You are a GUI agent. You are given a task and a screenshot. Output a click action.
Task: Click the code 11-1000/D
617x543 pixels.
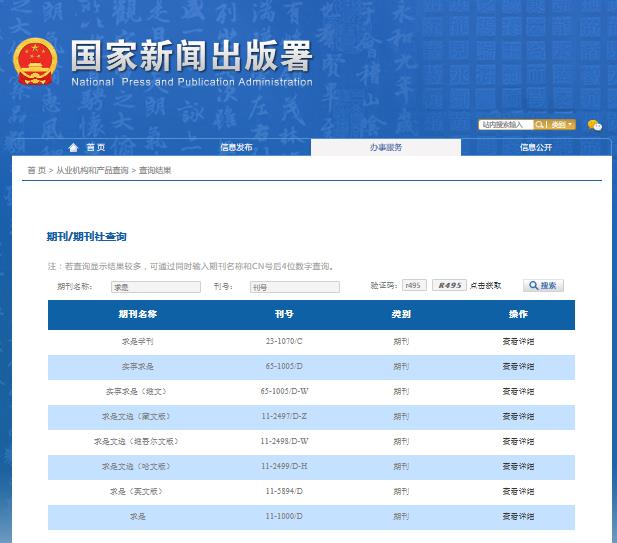(x=284, y=516)
